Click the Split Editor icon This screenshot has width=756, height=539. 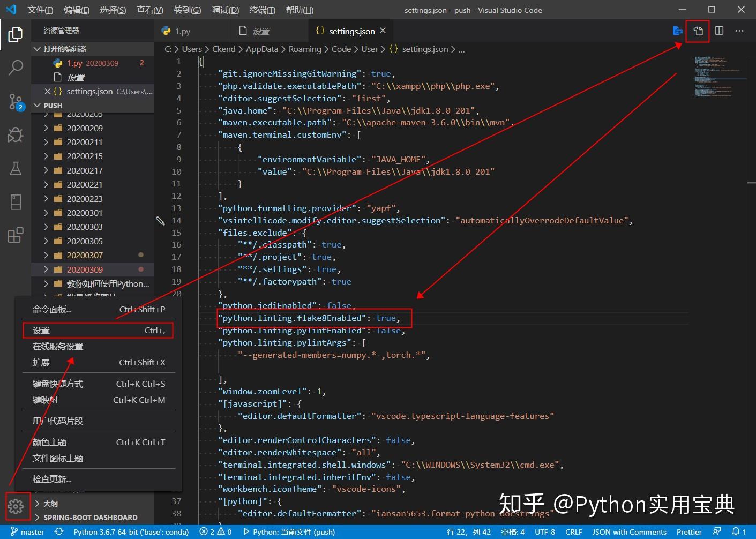pyautogui.click(x=718, y=31)
